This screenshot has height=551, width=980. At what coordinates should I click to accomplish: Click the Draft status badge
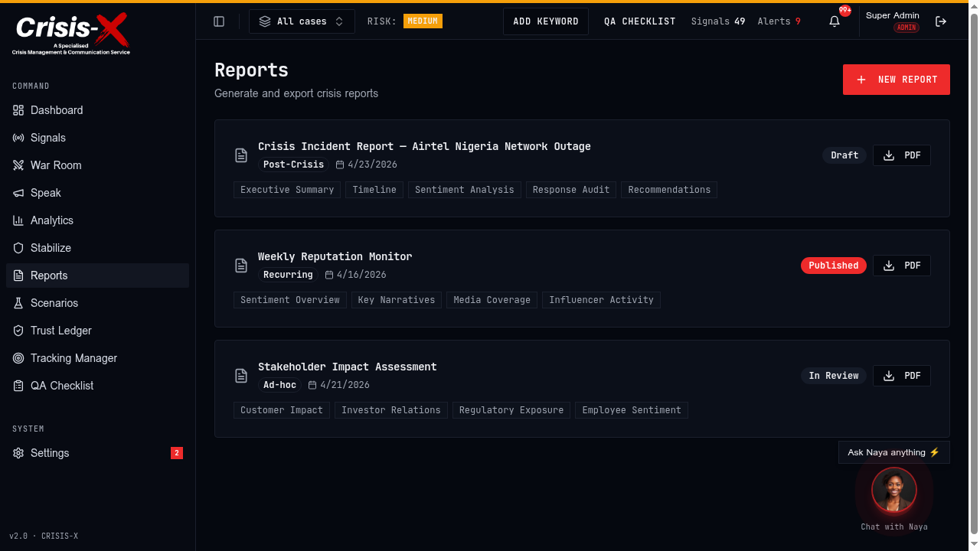[x=844, y=155]
